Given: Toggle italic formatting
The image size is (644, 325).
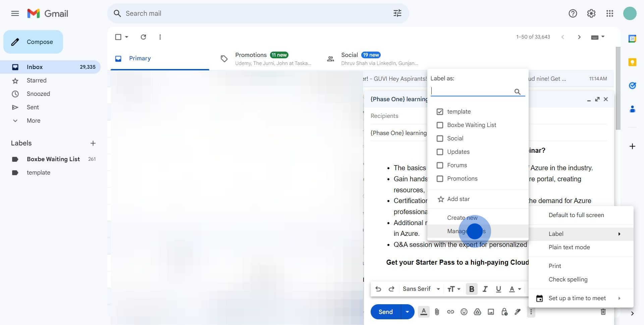Looking at the screenshot, I should (x=485, y=289).
